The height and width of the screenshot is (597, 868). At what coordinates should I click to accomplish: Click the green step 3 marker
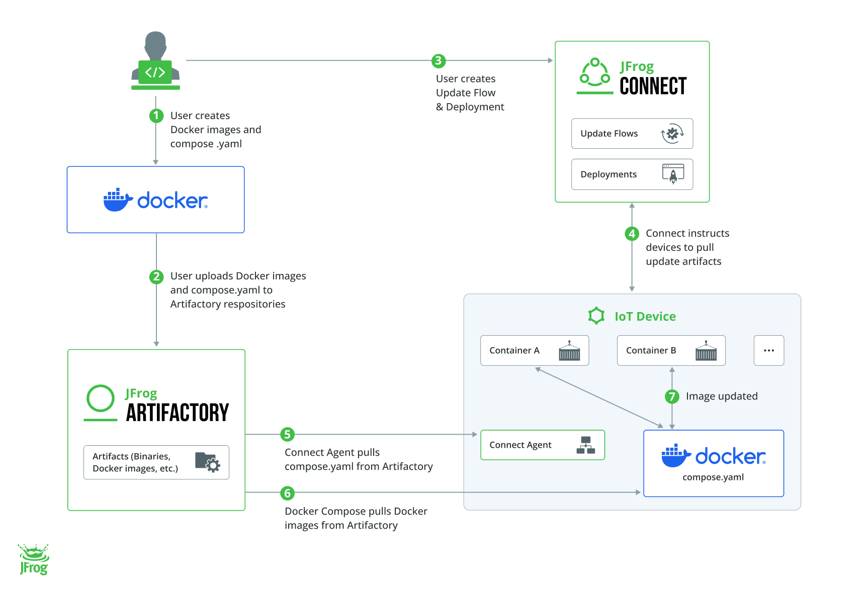click(x=439, y=61)
